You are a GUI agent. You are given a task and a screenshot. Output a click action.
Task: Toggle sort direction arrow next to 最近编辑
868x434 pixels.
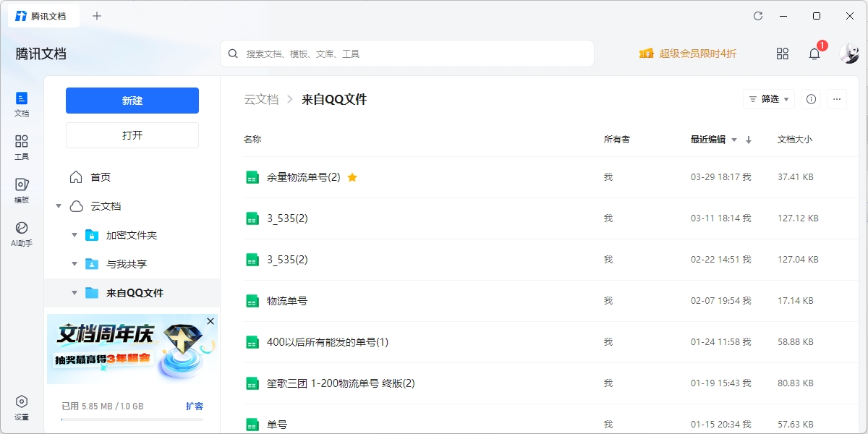pos(749,140)
